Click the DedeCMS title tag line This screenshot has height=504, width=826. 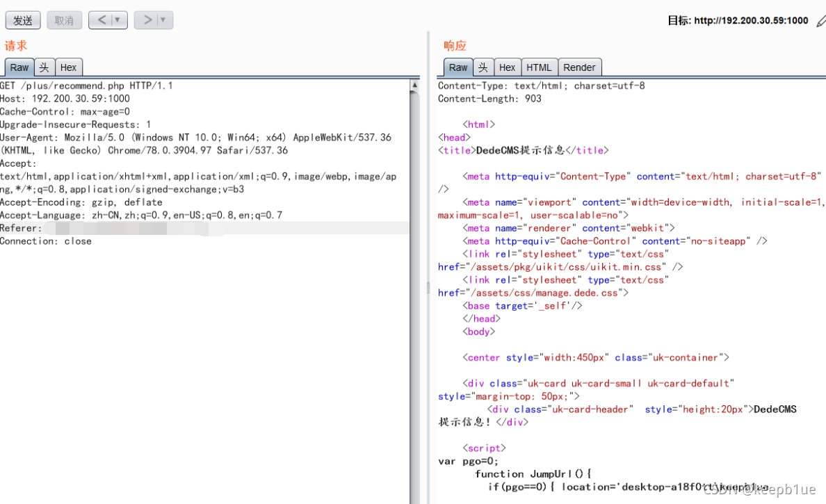pyautogui.click(x=523, y=150)
